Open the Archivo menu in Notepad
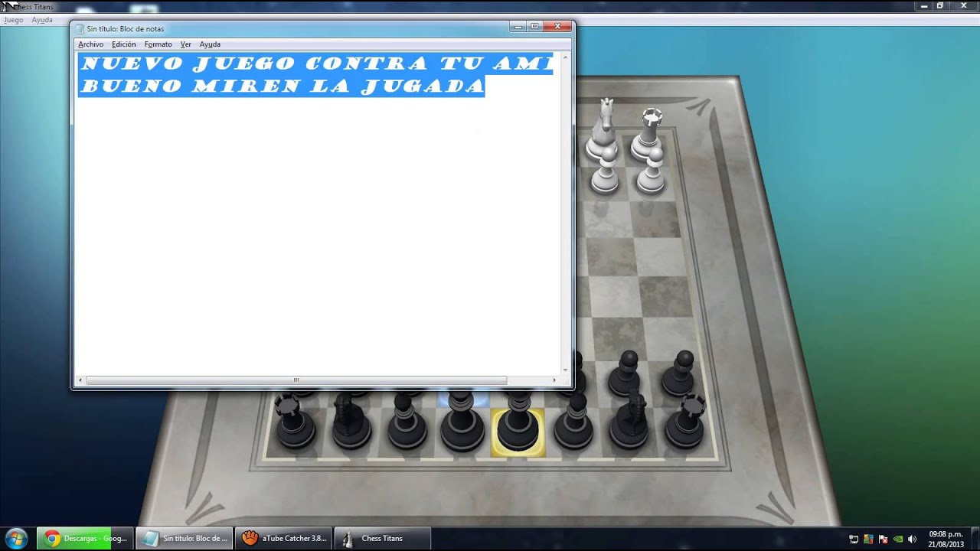The image size is (980, 551). coord(90,44)
